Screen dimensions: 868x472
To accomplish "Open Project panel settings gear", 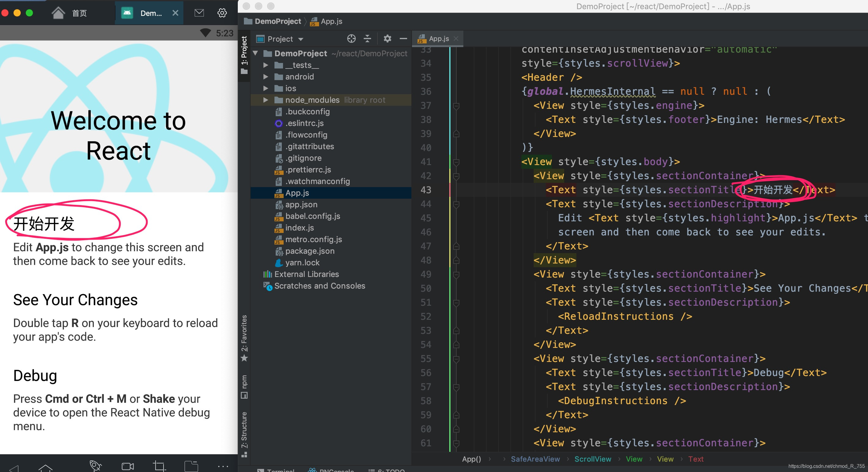I will (387, 39).
